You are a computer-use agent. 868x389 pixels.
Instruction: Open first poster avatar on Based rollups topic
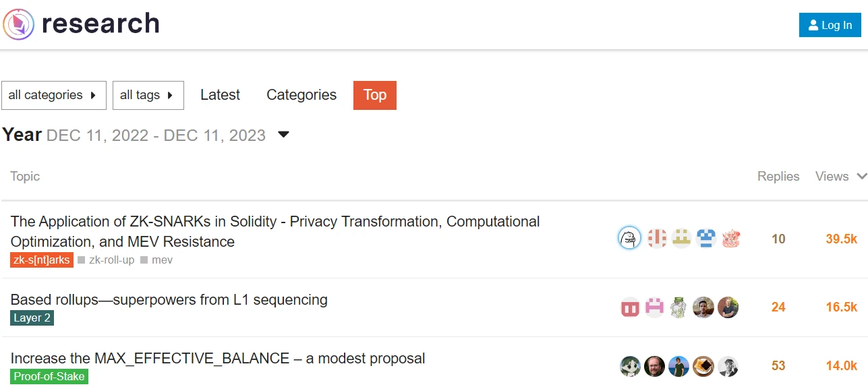click(x=630, y=307)
